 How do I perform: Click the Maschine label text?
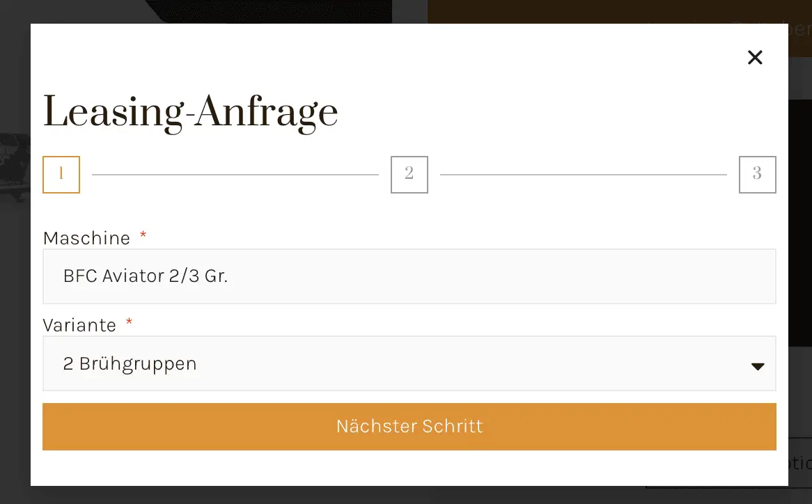87,238
